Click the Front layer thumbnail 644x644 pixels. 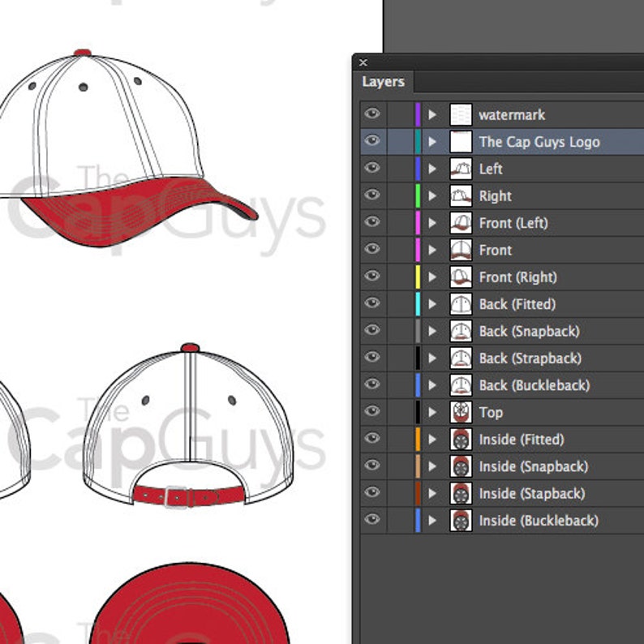click(x=461, y=250)
